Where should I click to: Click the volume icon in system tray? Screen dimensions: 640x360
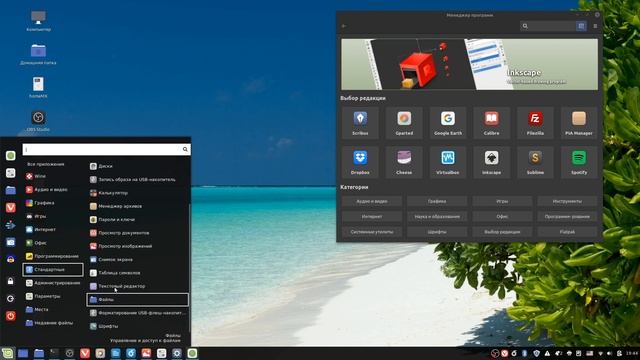609,353
